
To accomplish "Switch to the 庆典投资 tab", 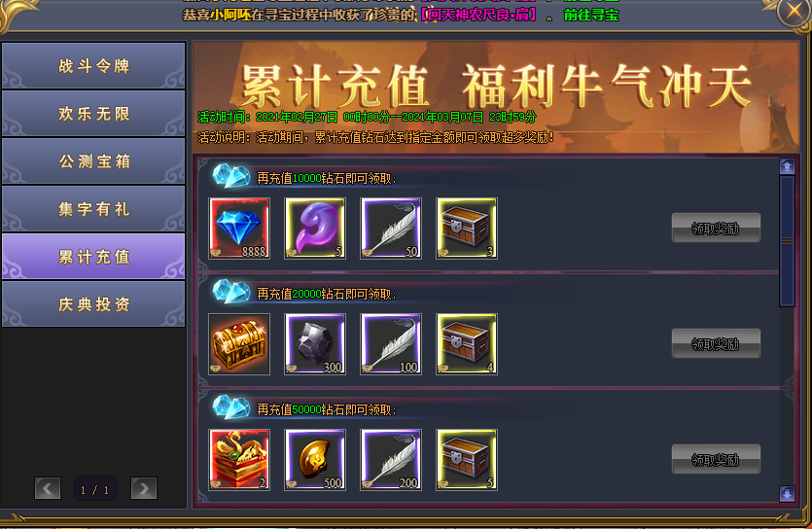I will pyautogui.click(x=93, y=303).
